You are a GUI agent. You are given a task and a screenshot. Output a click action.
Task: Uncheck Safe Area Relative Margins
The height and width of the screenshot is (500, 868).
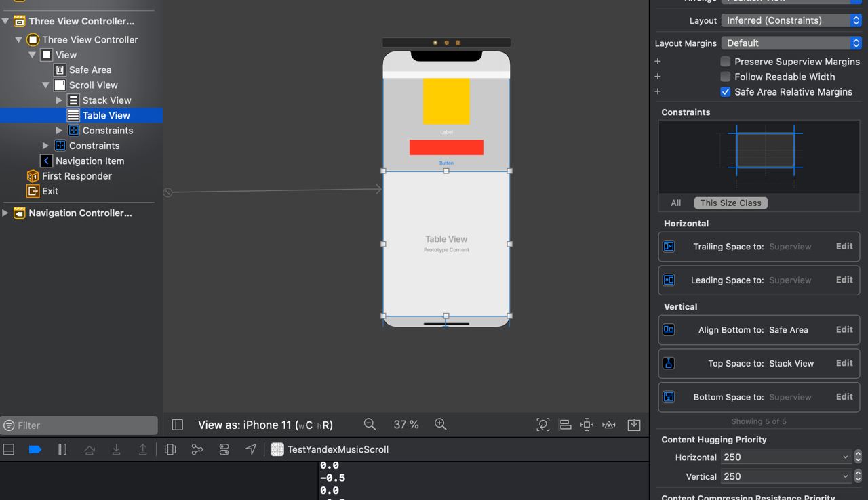726,91
